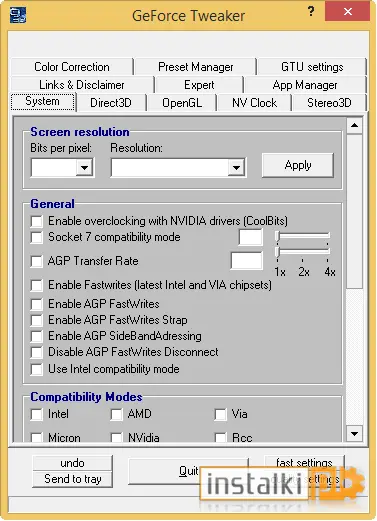Screen dimensions: 377x521
Task: Check the NVidia compatibility mode box
Action: tap(116, 437)
